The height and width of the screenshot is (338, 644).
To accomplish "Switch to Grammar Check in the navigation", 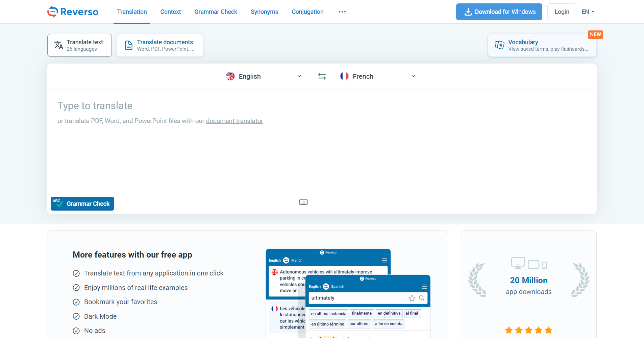I will [x=216, y=12].
